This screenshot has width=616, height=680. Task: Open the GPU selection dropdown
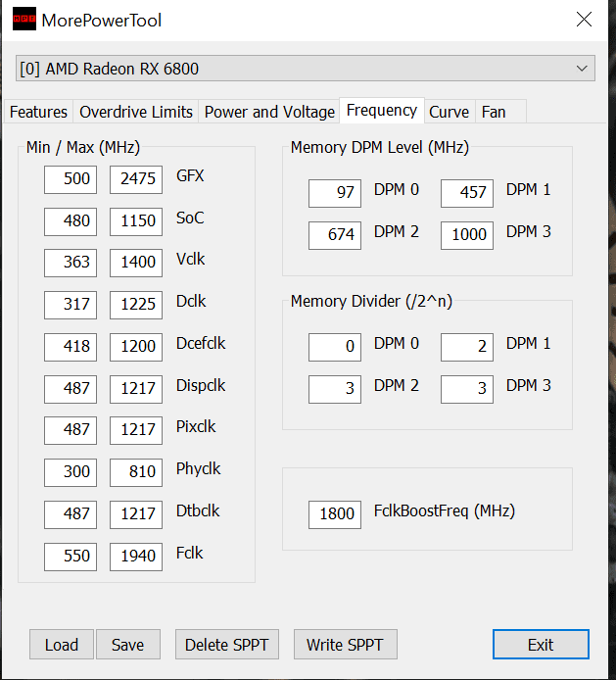(306, 69)
